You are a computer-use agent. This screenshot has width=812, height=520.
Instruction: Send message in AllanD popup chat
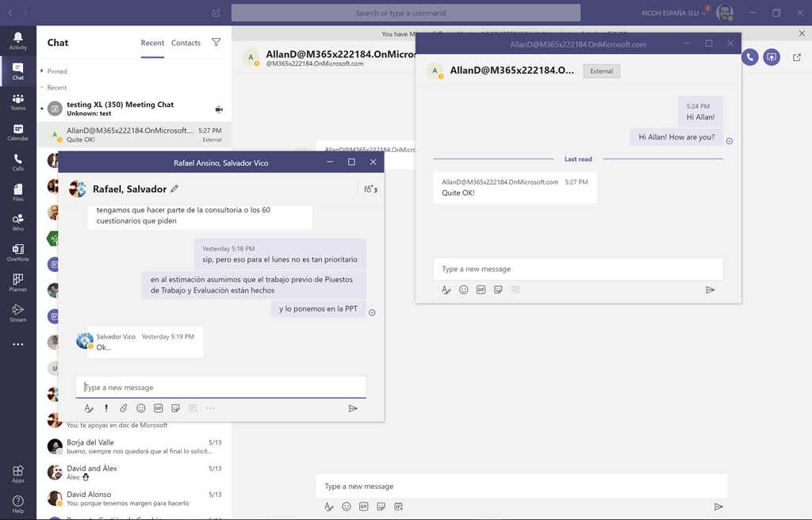pyautogui.click(x=710, y=289)
